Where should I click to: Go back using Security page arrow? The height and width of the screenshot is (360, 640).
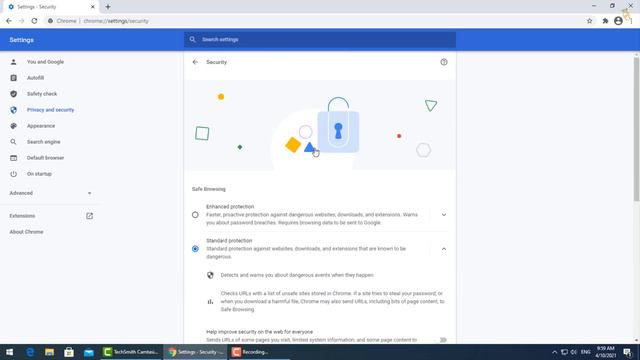pyautogui.click(x=195, y=62)
